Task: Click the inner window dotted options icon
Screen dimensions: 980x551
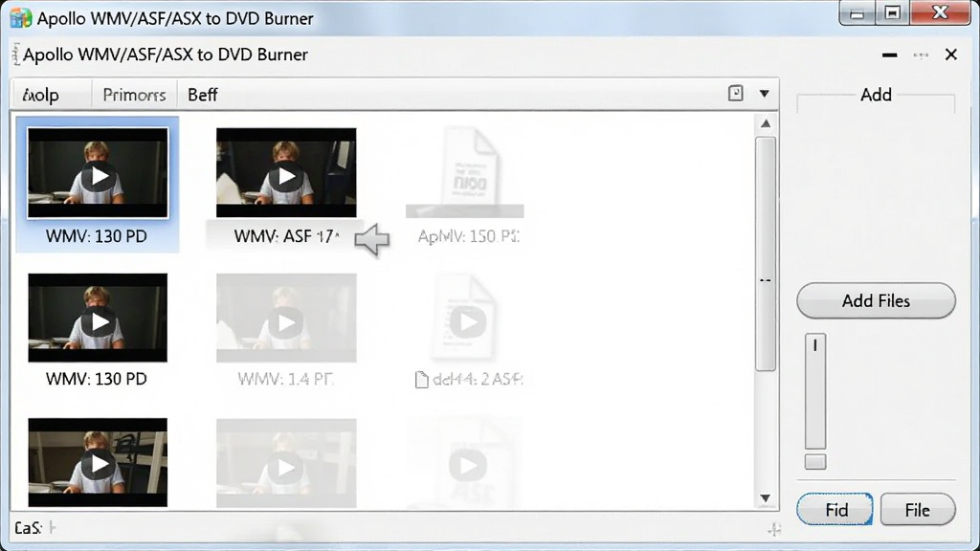Action: pos(921,55)
